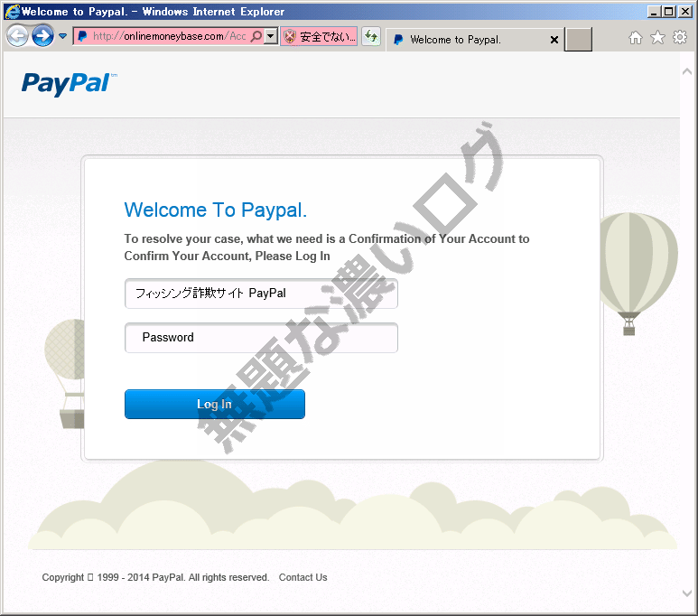Open Tools gear icon
Image resolution: width=698 pixels, height=616 pixels.
(x=680, y=37)
